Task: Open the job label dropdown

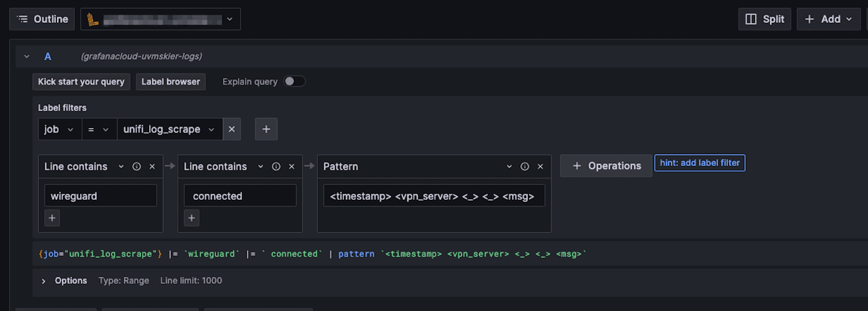Action: tap(60, 129)
